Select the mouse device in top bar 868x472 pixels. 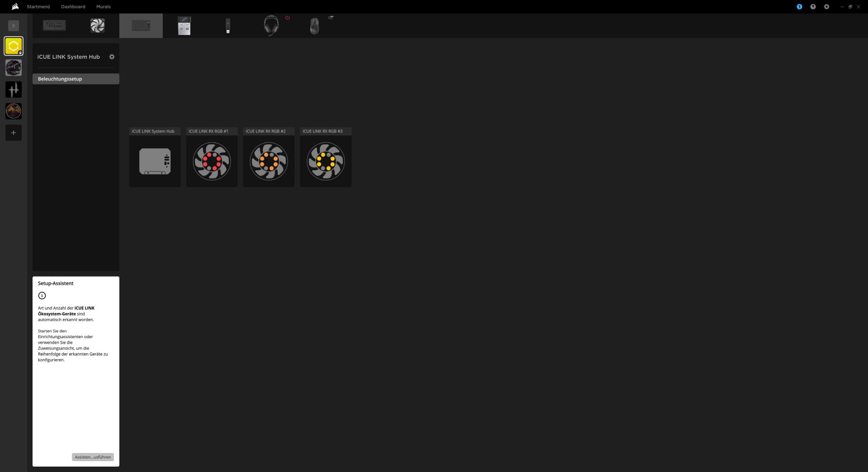click(x=315, y=26)
